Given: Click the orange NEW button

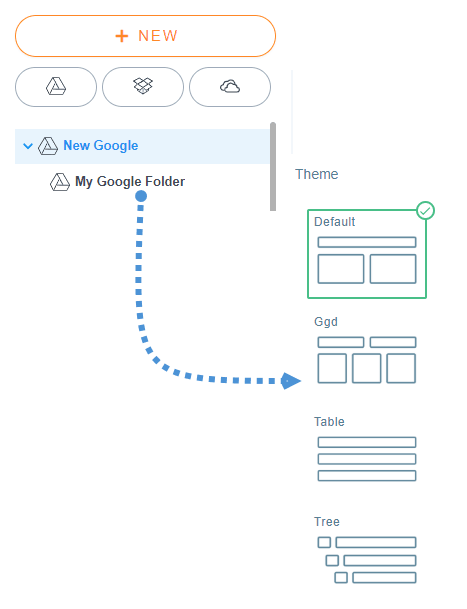Looking at the screenshot, I should (145, 36).
